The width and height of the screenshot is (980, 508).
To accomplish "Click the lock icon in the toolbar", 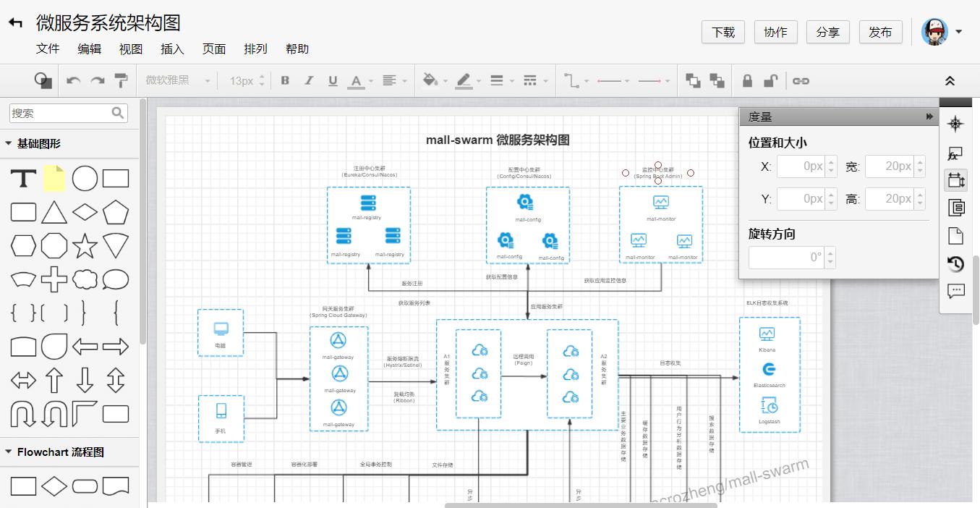I will pos(747,80).
